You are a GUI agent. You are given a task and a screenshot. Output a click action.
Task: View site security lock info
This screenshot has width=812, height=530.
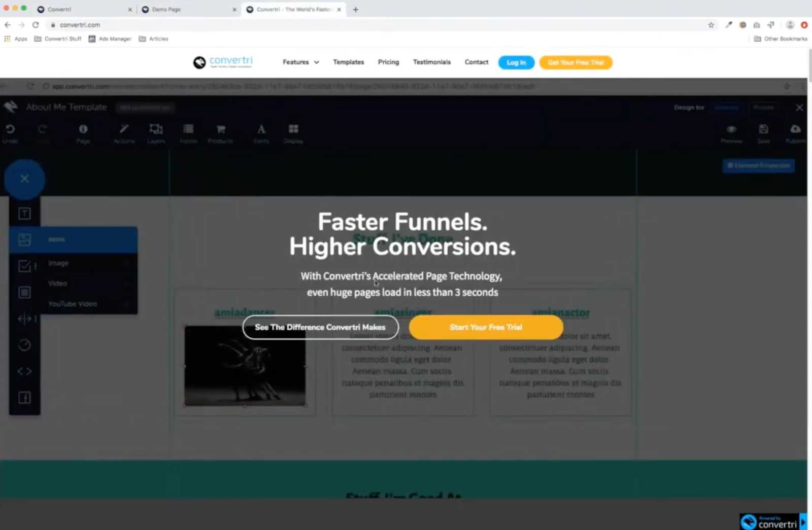point(53,25)
